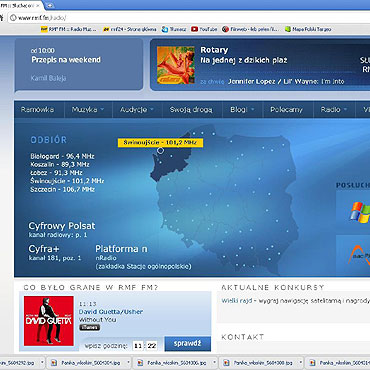Click the rmf24 Strona główna bookmark
Viewport: 370px width, 370px height.
[x=130, y=29]
